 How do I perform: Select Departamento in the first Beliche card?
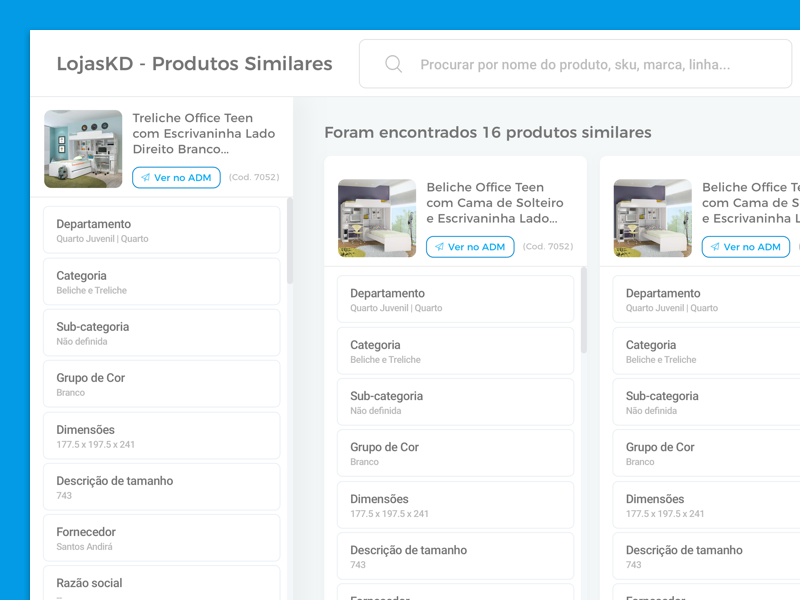(x=456, y=299)
